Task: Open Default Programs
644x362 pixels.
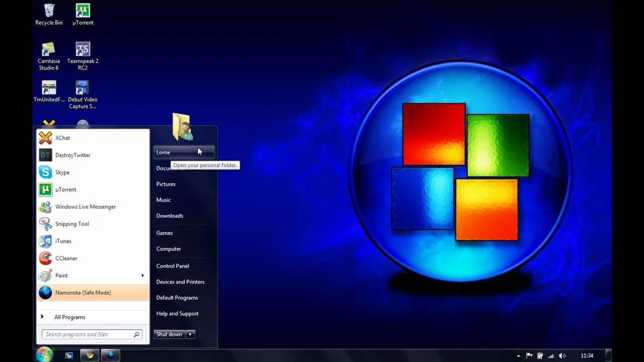Action: tap(184, 298)
